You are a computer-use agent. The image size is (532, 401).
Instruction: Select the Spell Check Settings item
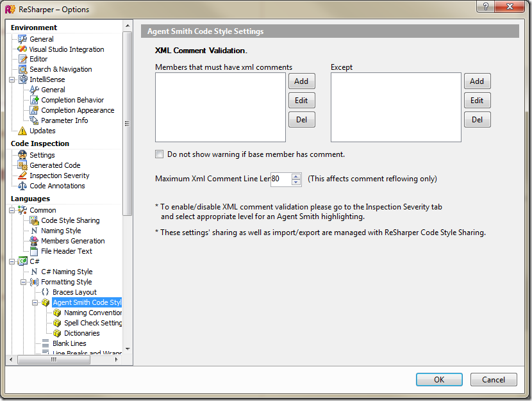pyautogui.click(x=92, y=323)
